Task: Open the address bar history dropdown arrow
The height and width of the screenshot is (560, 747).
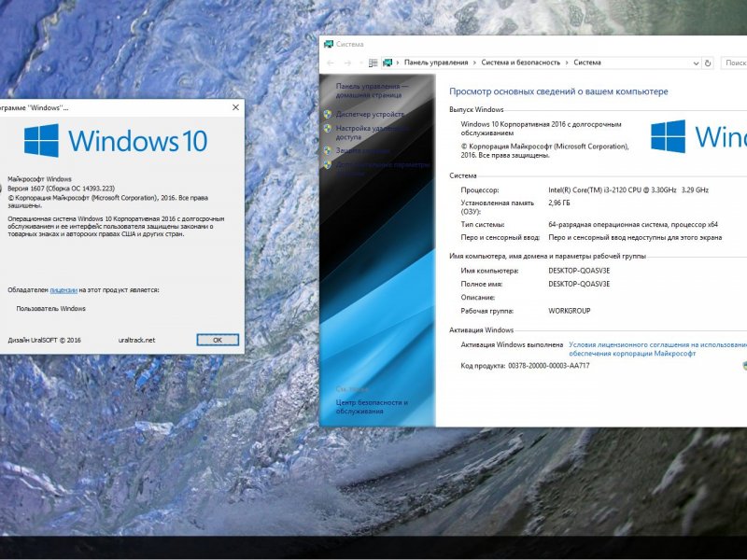Action: pyautogui.click(x=696, y=63)
